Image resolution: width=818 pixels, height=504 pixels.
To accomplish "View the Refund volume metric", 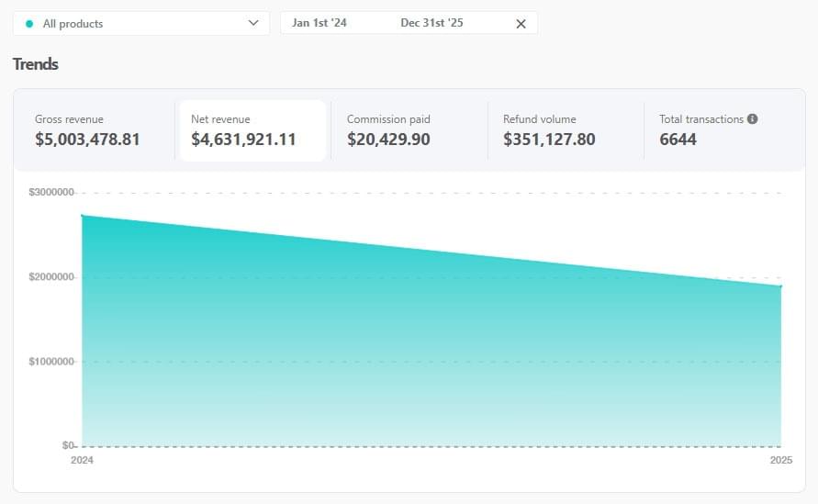I will pos(564,130).
